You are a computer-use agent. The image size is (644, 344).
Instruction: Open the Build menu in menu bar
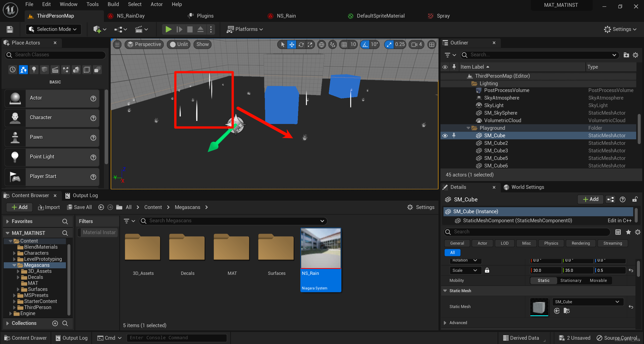click(113, 4)
